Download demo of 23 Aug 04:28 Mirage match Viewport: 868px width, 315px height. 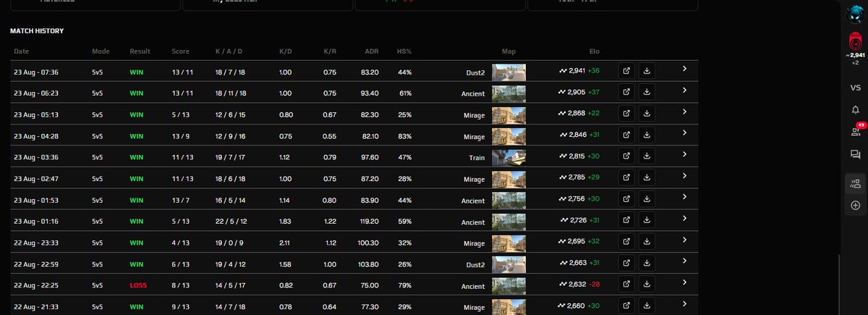647,135
